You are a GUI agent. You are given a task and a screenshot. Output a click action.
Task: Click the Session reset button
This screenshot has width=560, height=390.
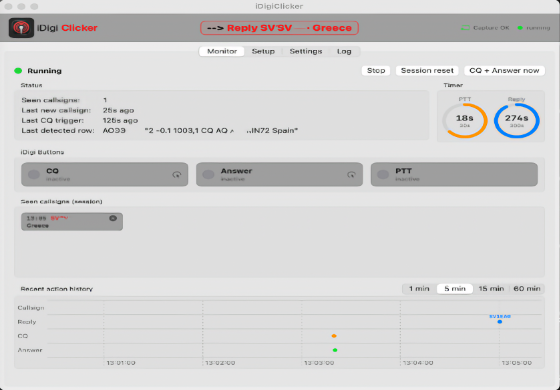pos(427,71)
